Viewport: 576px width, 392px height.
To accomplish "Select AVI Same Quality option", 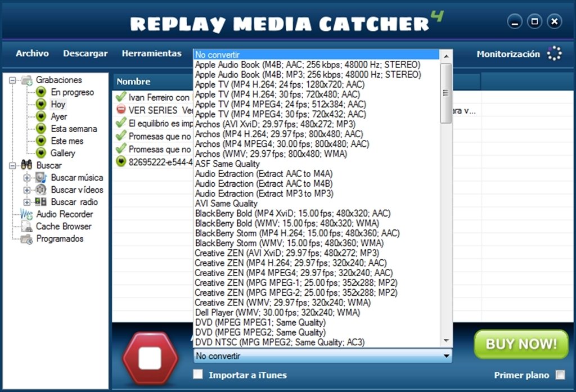I will tap(317, 204).
